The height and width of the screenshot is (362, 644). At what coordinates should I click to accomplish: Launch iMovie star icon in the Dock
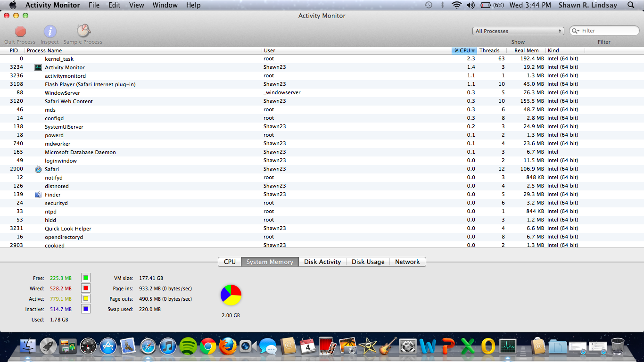[x=368, y=346]
